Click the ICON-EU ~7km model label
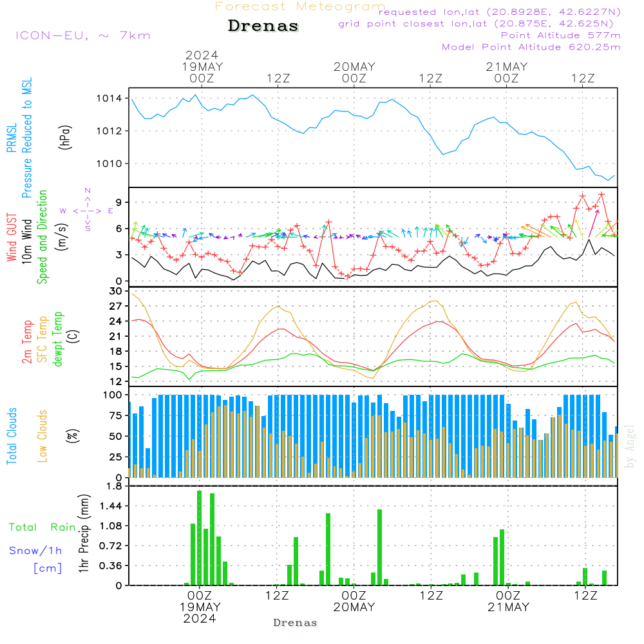Screen dimensions: 644x644 pos(82,35)
